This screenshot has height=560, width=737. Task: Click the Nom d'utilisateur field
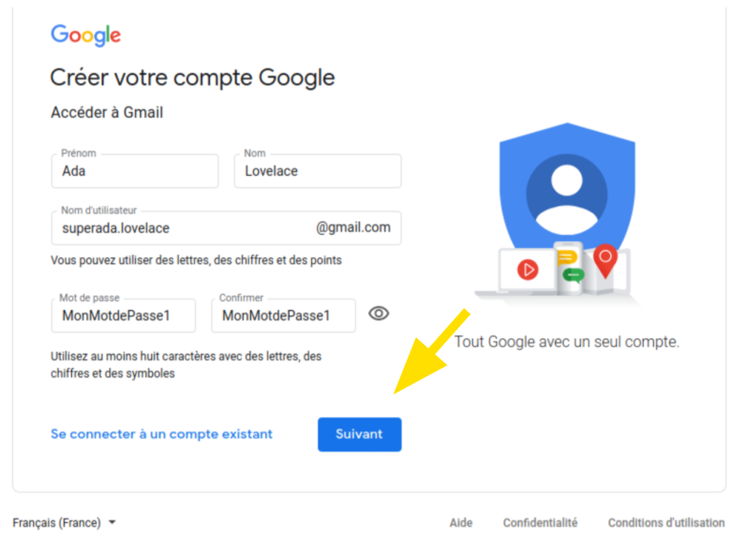tap(226, 228)
